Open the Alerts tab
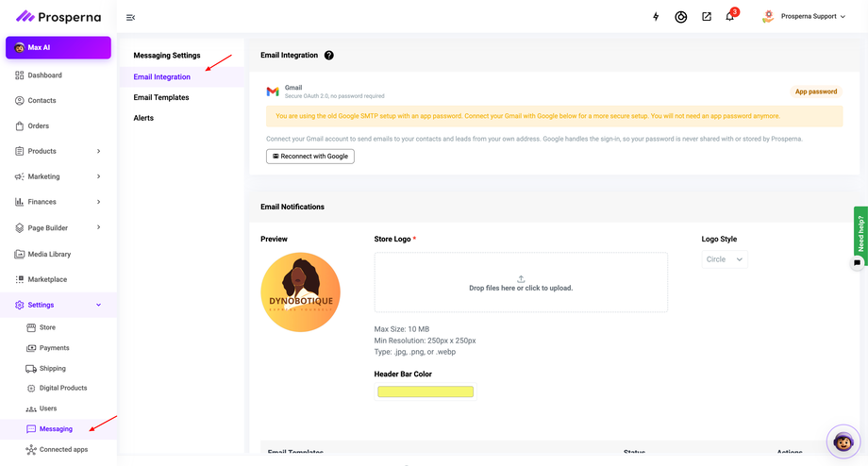The height and width of the screenshot is (466, 868). point(143,118)
